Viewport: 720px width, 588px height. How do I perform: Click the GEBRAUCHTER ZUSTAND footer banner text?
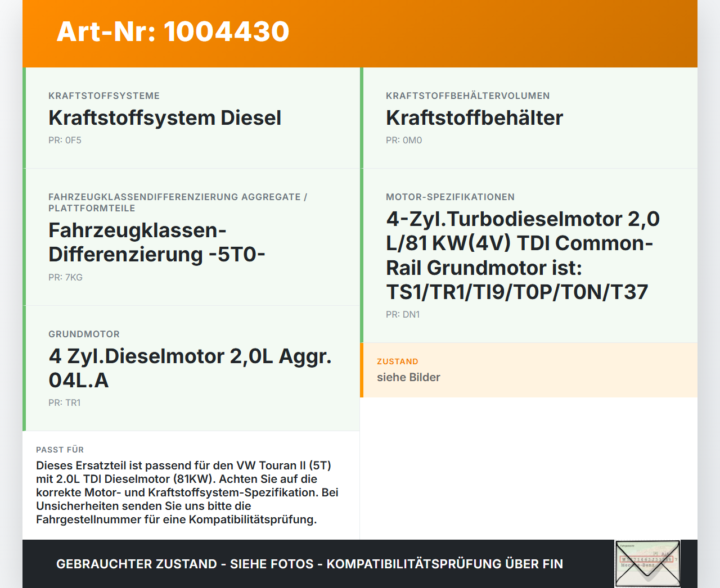(x=309, y=564)
